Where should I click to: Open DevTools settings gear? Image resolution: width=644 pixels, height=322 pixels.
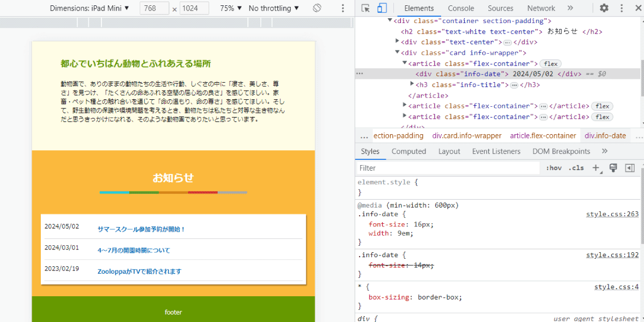tap(604, 8)
